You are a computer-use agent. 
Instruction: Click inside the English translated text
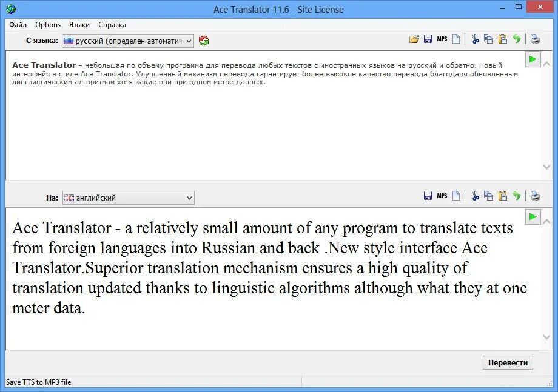269,268
